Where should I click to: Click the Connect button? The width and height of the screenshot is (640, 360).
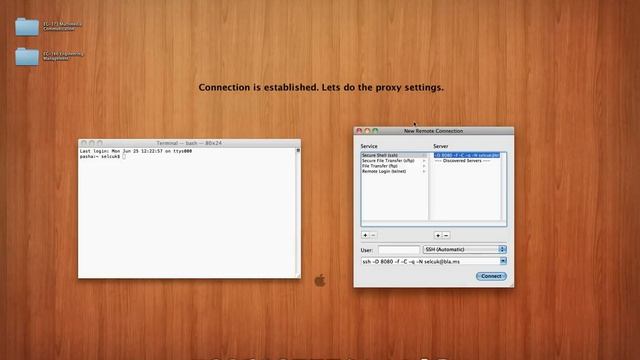(x=491, y=276)
